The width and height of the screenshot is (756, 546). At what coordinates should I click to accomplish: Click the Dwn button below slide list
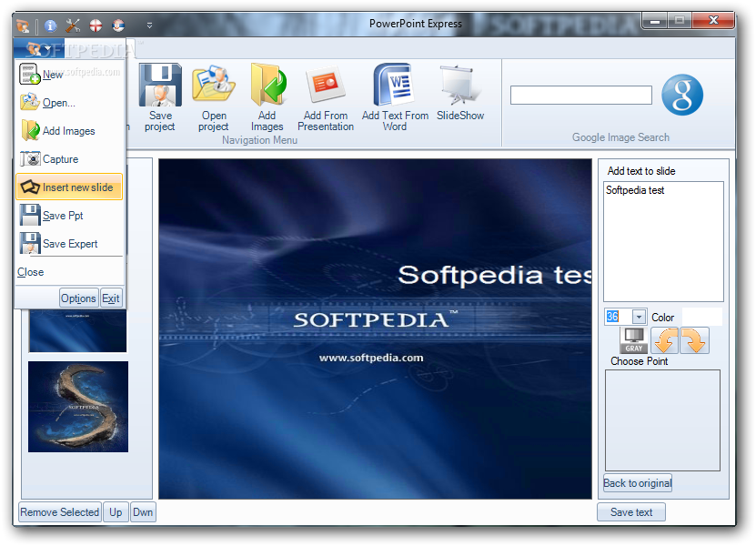pos(143,512)
